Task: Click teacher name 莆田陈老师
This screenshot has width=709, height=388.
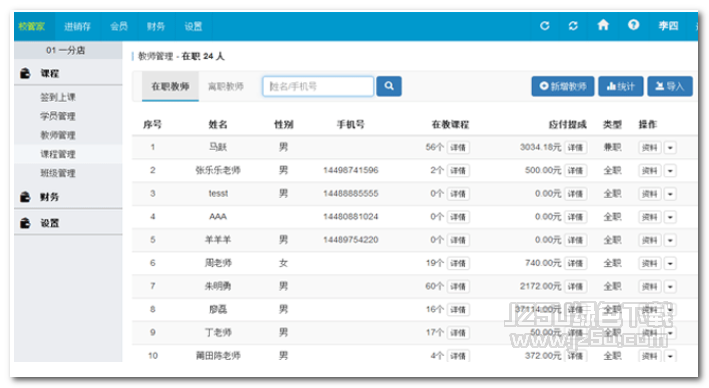Action: 218,355
